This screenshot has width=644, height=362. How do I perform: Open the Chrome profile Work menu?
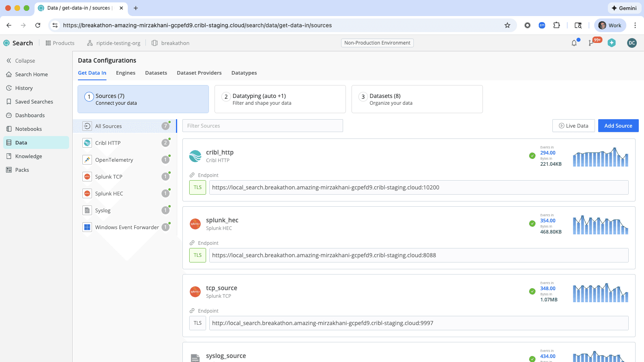coord(609,25)
